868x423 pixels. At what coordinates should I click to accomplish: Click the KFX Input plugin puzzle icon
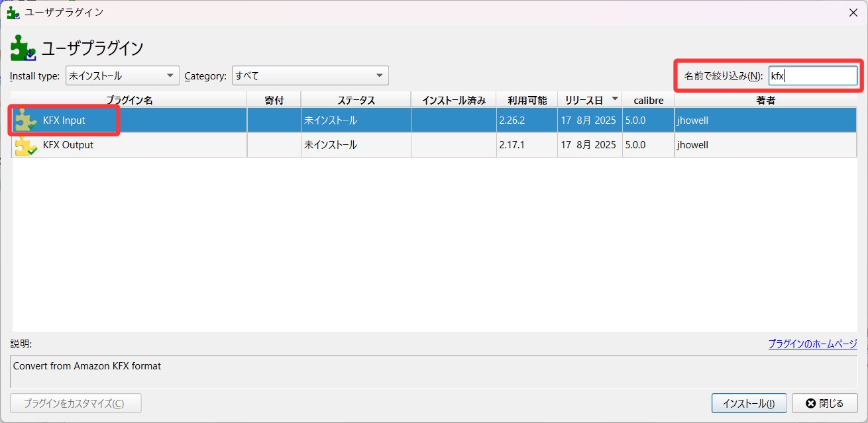(x=26, y=120)
